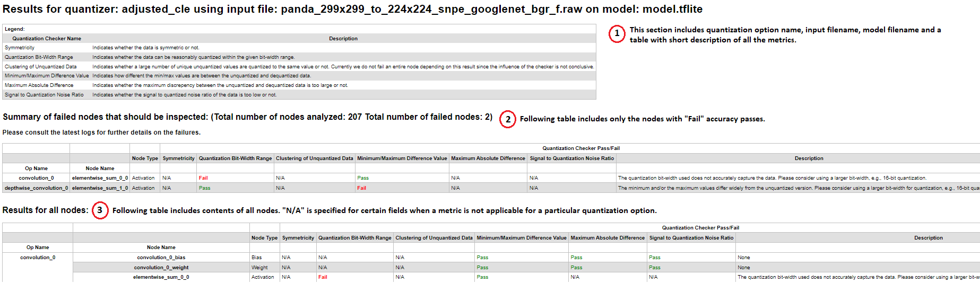Screen dimensions: 980x283
Task: Click "Maximum Absolute Difference" header in failed-nodes summary table
Action: (x=488, y=158)
